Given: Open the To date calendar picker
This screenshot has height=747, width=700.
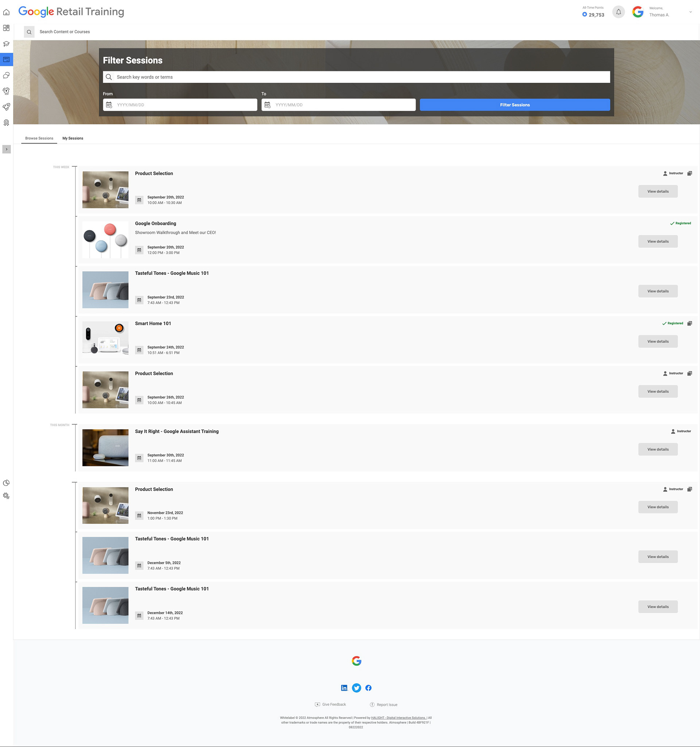Looking at the screenshot, I should tap(268, 105).
